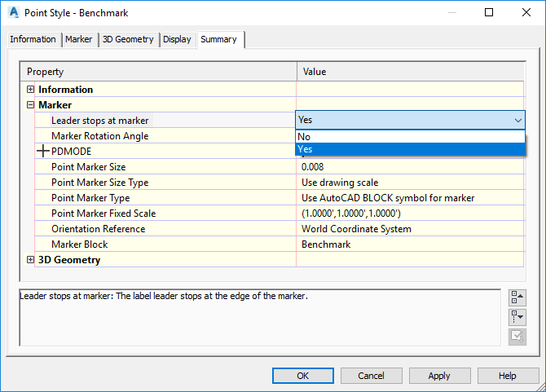The height and width of the screenshot is (392, 546).
Task: Click the 0.008 marker size value
Action: click(x=312, y=167)
